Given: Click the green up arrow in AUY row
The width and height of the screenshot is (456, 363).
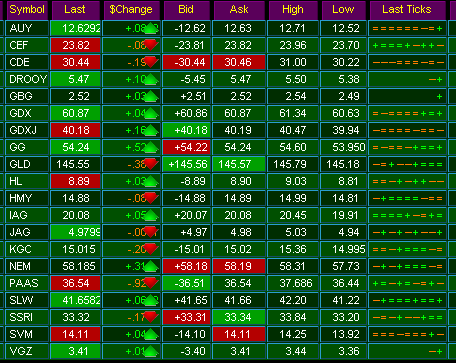Looking at the screenshot, I should point(151,28).
